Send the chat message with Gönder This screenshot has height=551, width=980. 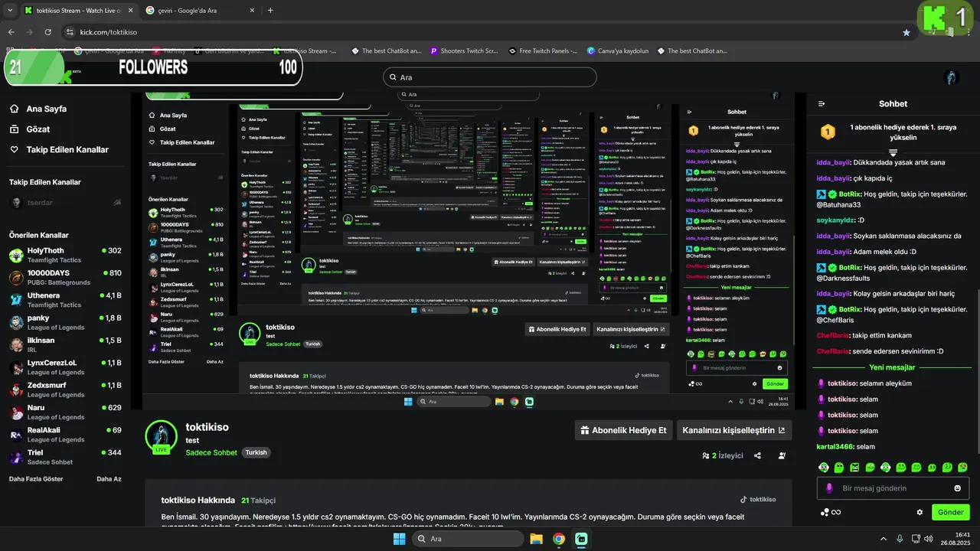pos(951,512)
